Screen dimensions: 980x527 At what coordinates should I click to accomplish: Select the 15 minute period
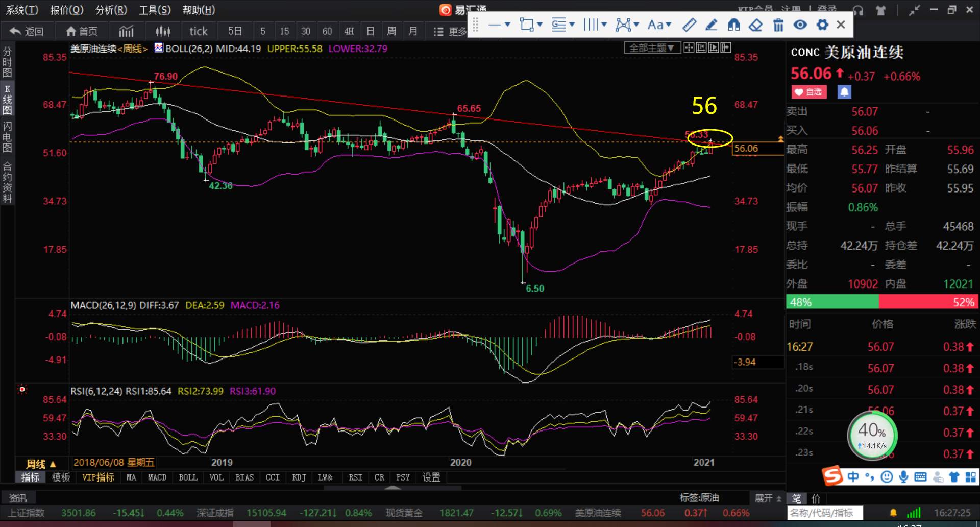(284, 31)
